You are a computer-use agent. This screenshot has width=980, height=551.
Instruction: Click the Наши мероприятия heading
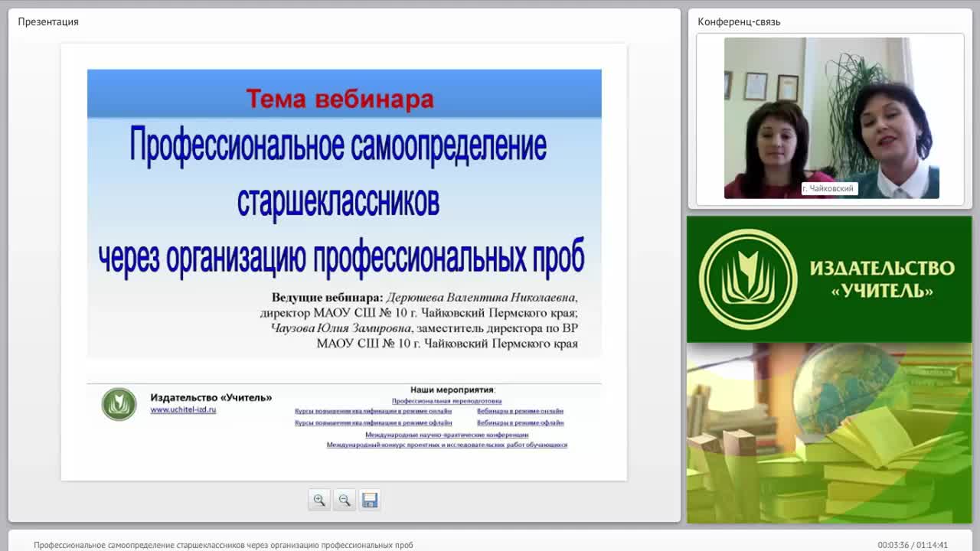point(452,390)
